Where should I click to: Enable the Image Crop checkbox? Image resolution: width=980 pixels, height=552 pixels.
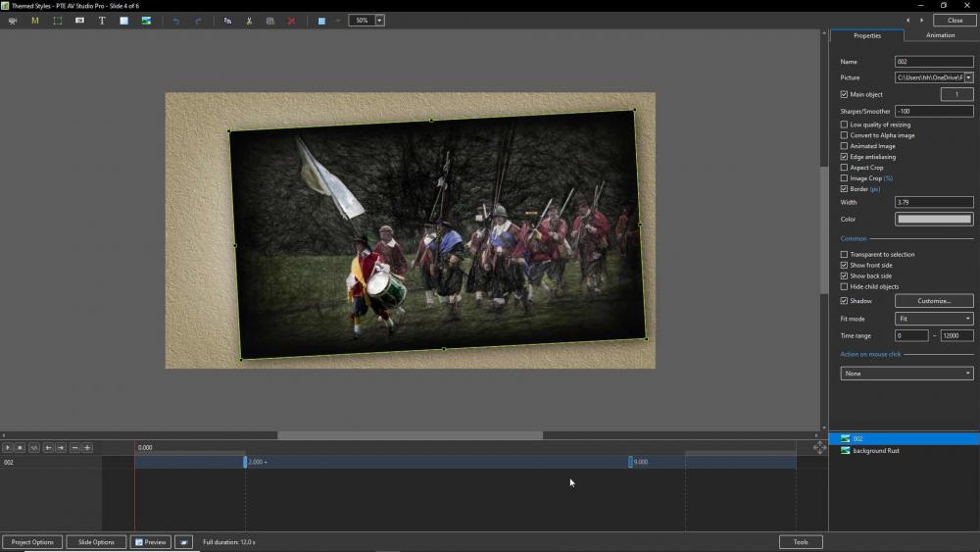click(845, 178)
